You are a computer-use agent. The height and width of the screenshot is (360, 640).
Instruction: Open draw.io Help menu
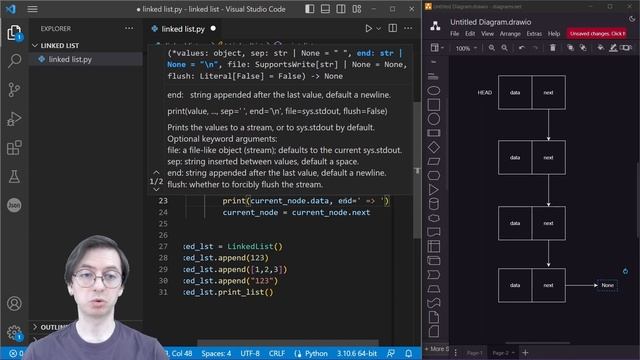[x=553, y=34]
